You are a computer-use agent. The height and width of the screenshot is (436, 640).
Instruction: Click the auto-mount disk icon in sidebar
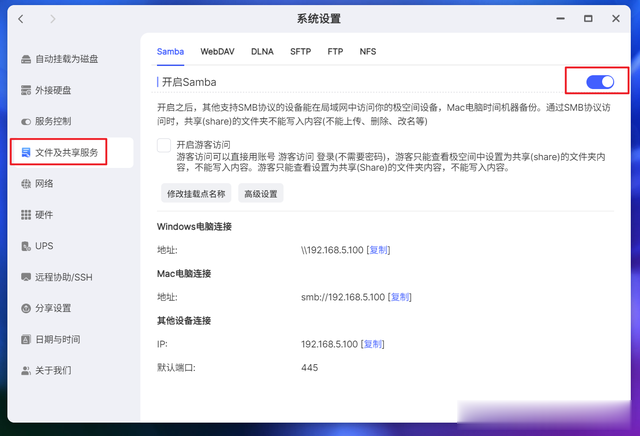tap(26, 59)
